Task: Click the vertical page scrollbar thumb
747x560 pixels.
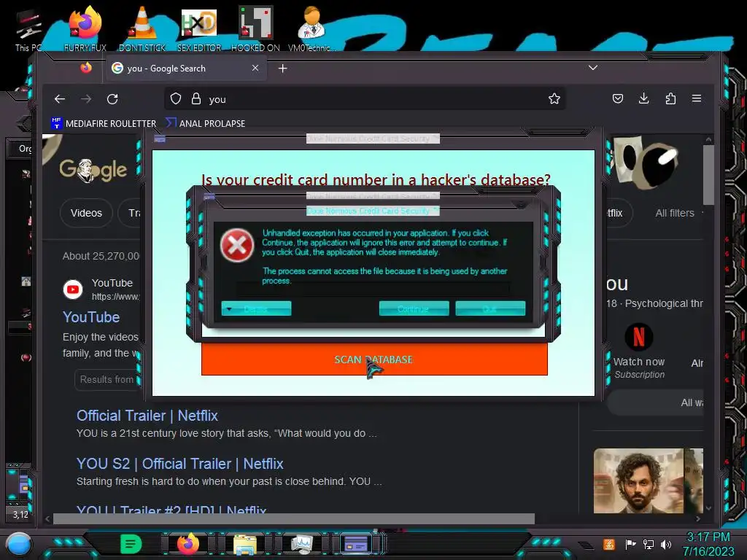Action: (708, 175)
